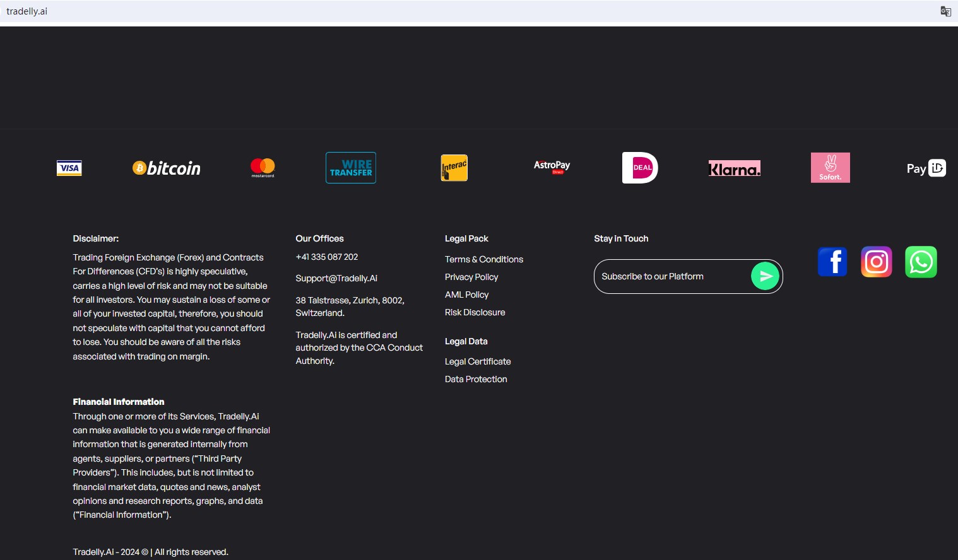Click the Bitcoin payment logo
The height and width of the screenshot is (560, 958).
click(167, 168)
